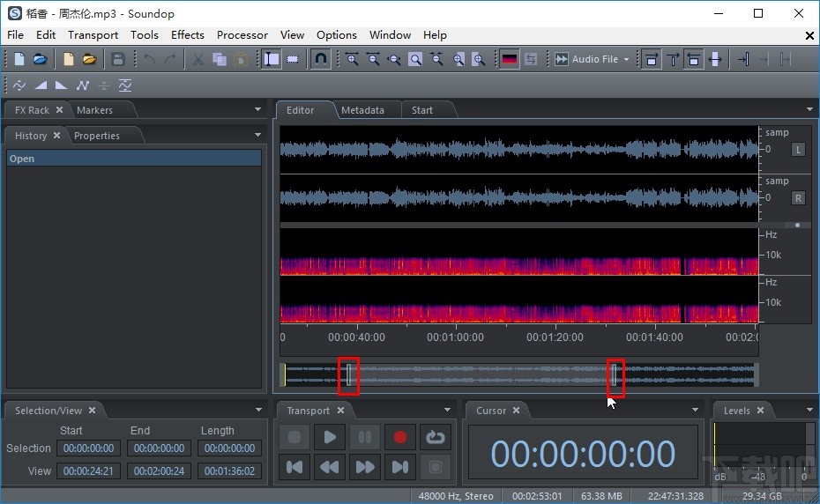The image size is (820, 504).
Task: Switch to the Metadata tab
Action: pyautogui.click(x=362, y=110)
